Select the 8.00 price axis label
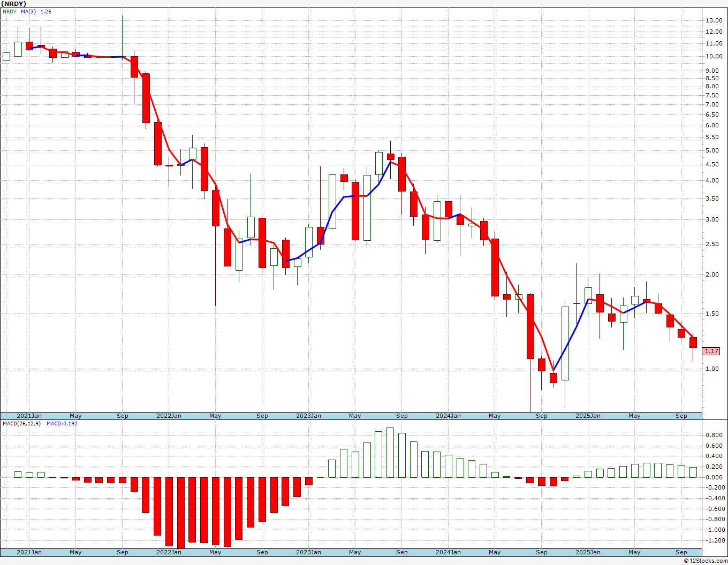This screenshot has width=728, height=565. click(712, 86)
